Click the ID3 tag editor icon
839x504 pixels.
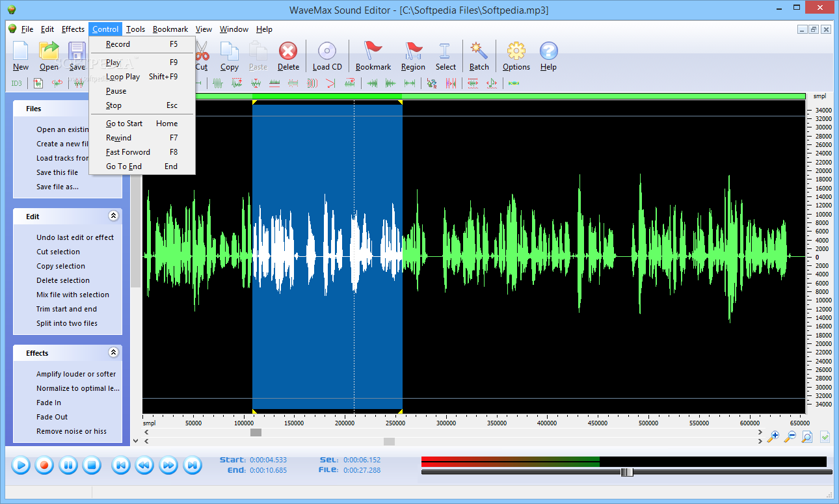click(16, 83)
